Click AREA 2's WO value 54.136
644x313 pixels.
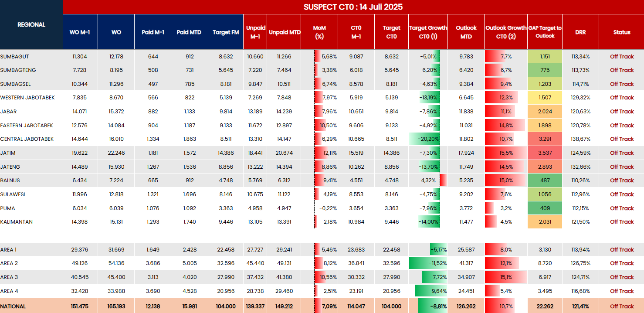tap(116, 263)
